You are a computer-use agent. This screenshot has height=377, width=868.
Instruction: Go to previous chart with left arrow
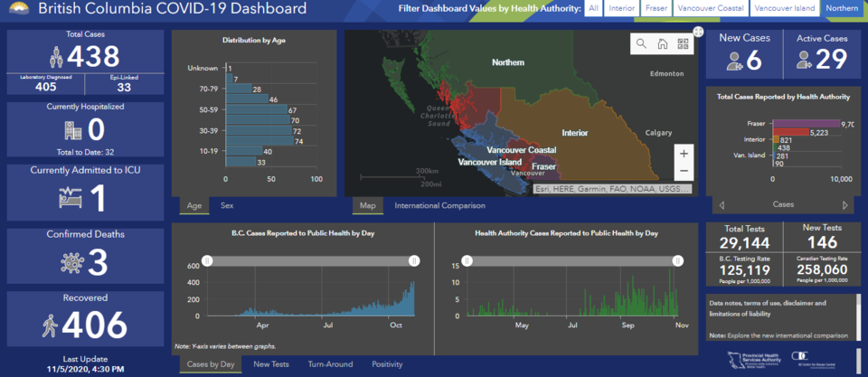tap(722, 205)
